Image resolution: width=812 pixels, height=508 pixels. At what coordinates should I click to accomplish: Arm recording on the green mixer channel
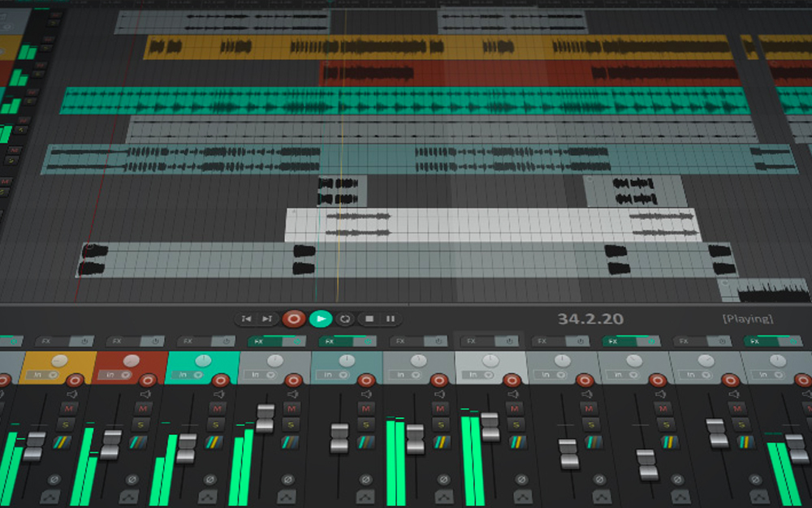coord(219,380)
